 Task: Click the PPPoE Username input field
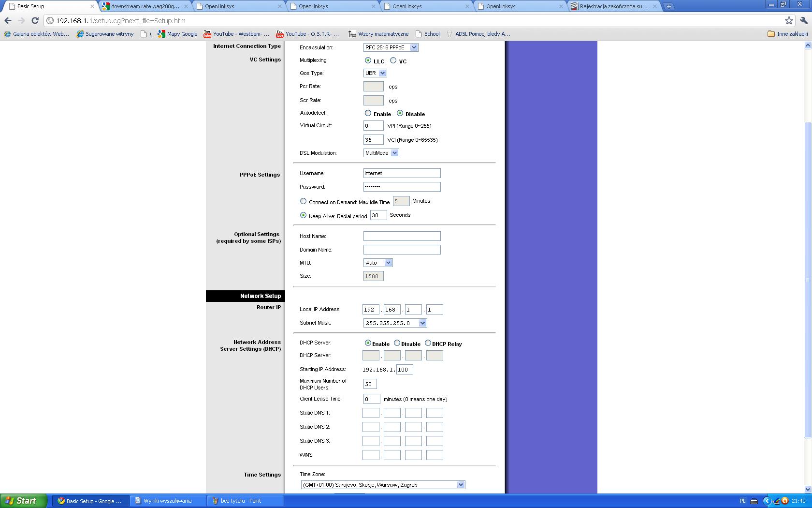(402, 173)
